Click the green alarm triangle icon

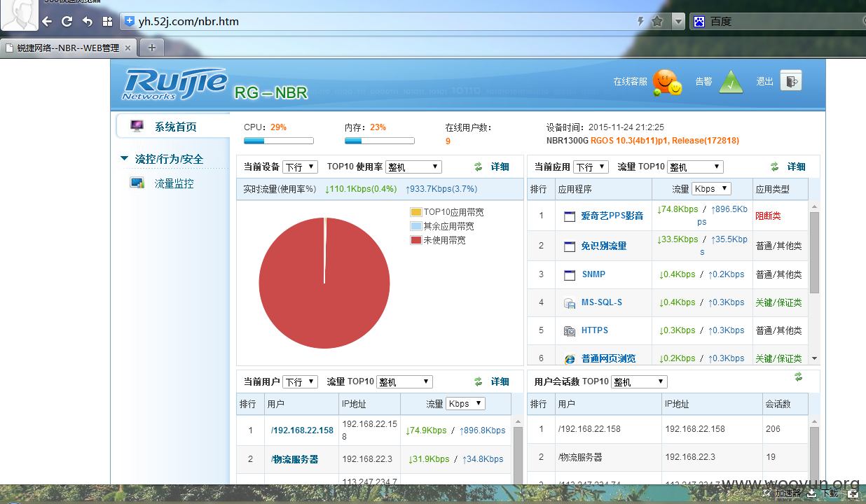click(x=731, y=82)
